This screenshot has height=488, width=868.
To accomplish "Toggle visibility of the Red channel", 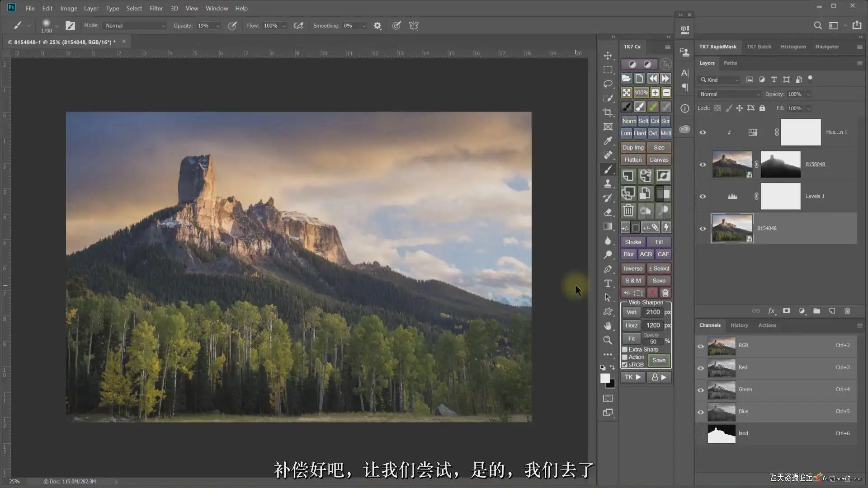I will click(x=701, y=368).
